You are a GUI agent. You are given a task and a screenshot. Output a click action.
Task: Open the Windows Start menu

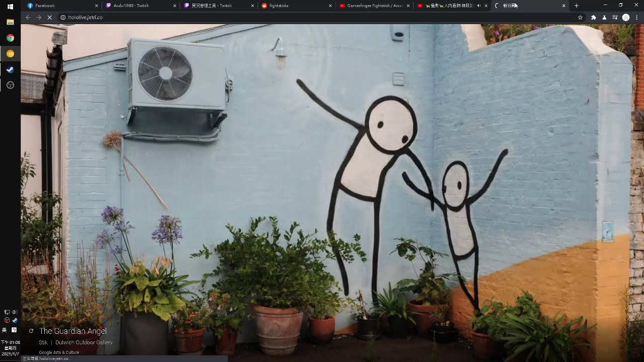10,7
